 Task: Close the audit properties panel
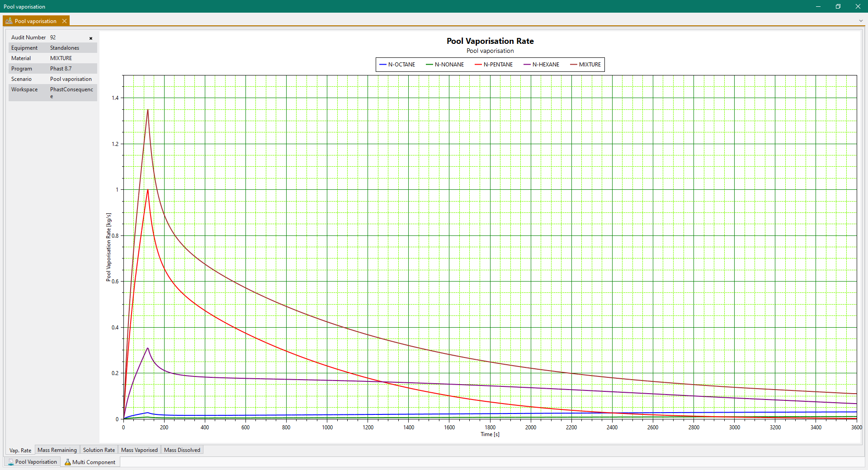pos(91,38)
